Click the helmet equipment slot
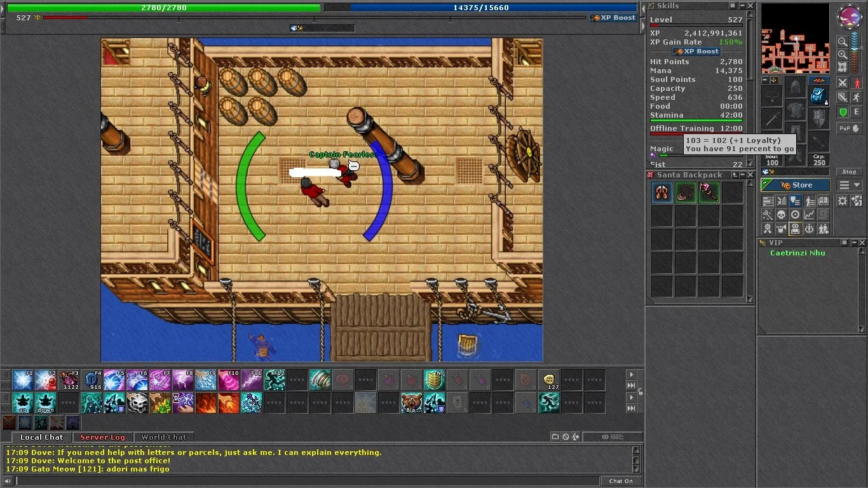The height and width of the screenshot is (488, 868). pos(796,86)
